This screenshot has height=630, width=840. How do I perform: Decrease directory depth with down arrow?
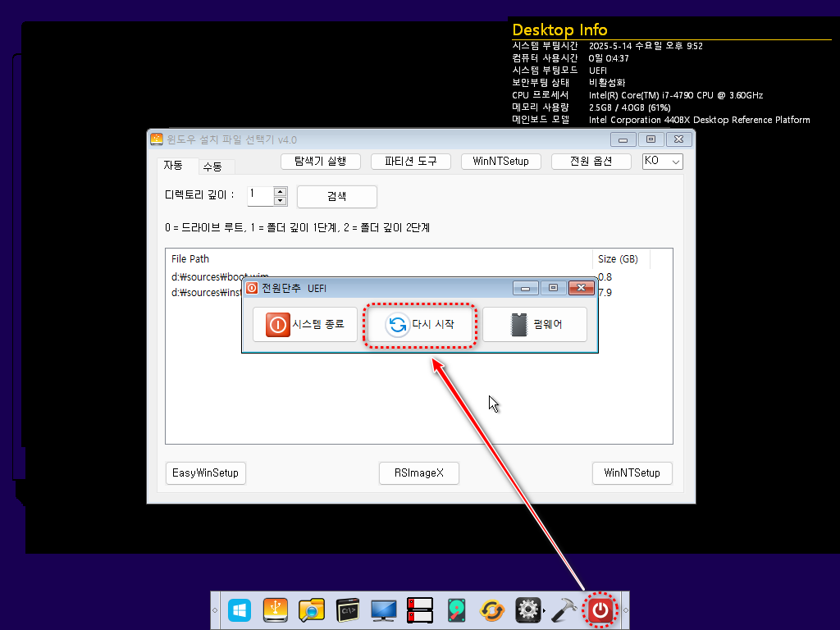click(281, 201)
